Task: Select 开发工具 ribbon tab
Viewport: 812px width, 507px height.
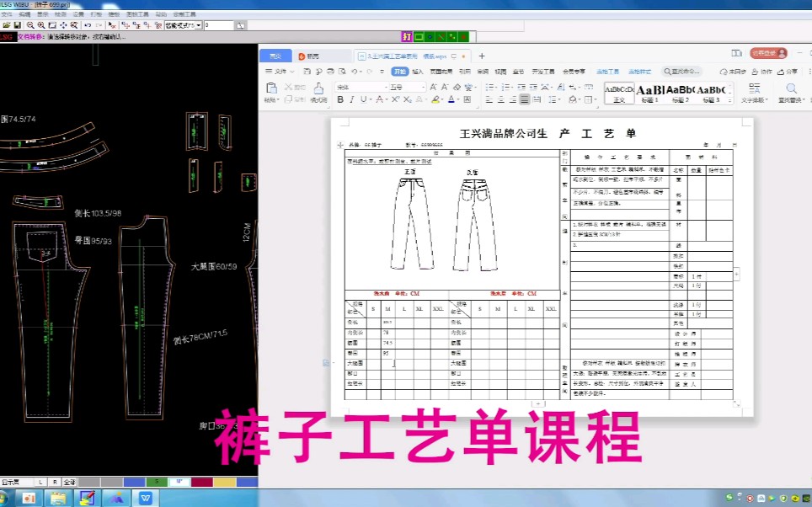Action: click(543, 72)
